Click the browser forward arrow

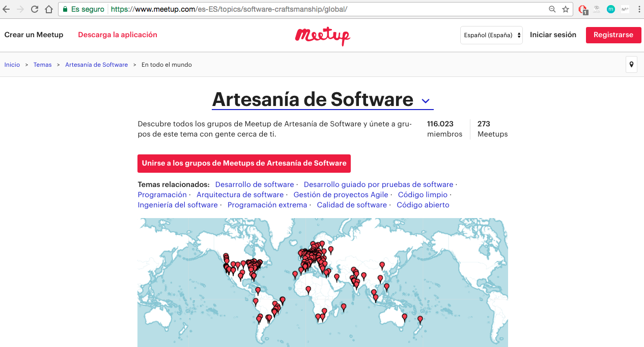20,9
